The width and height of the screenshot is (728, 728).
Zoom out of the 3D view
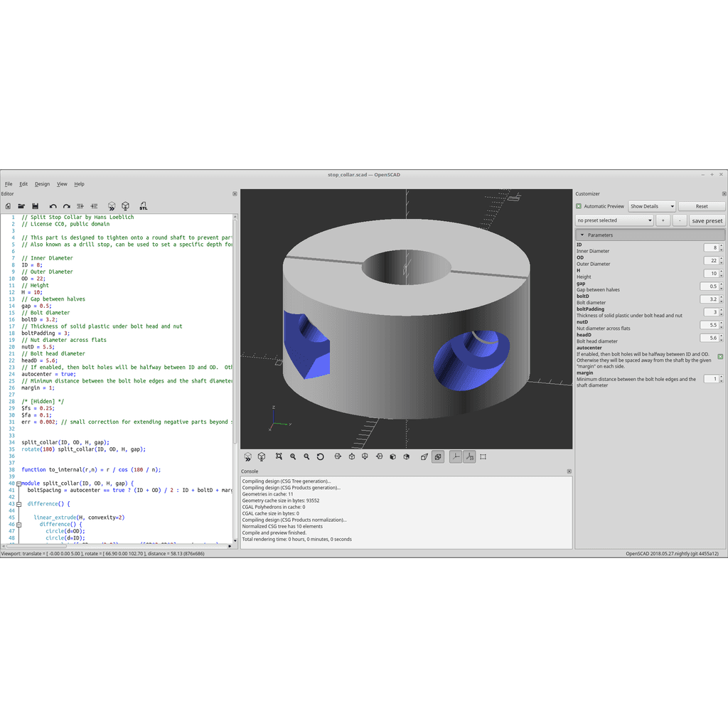[306, 457]
